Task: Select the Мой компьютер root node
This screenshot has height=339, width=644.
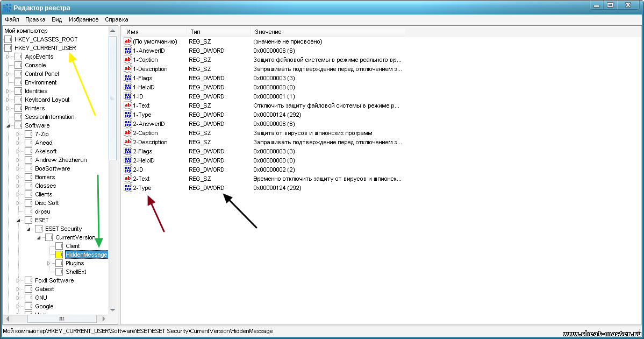Action: pyautogui.click(x=26, y=31)
